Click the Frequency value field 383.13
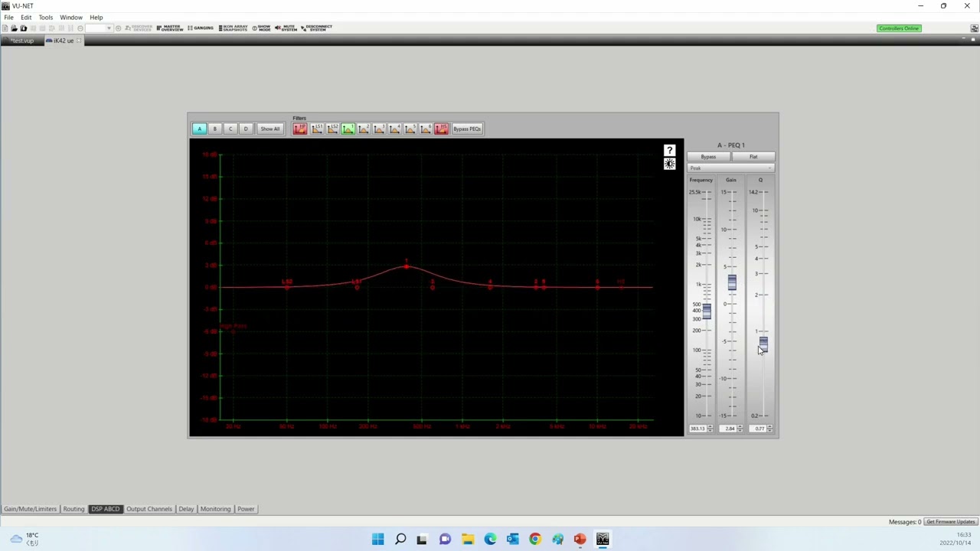Image resolution: width=980 pixels, height=551 pixels. pos(697,429)
